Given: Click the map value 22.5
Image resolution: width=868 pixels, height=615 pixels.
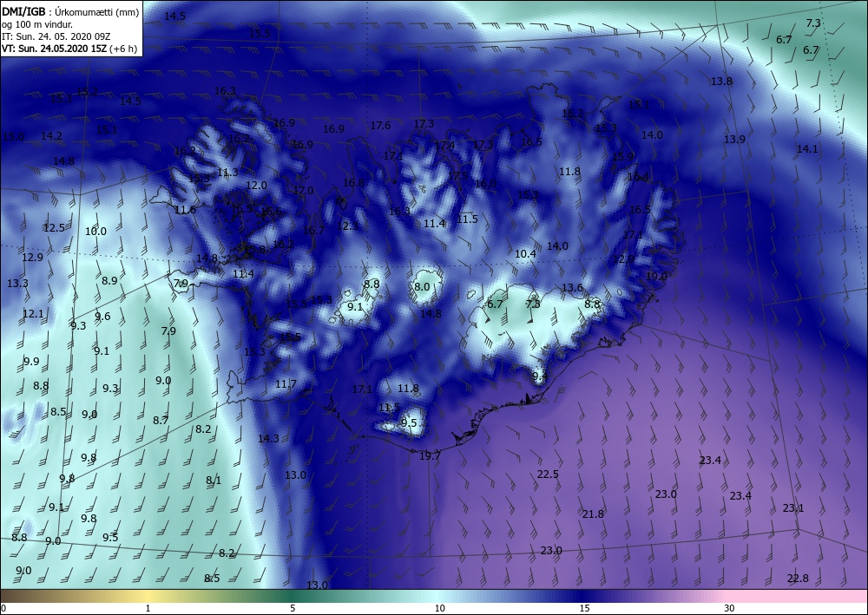Looking at the screenshot, I should pyautogui.click(x=548, y=474).
